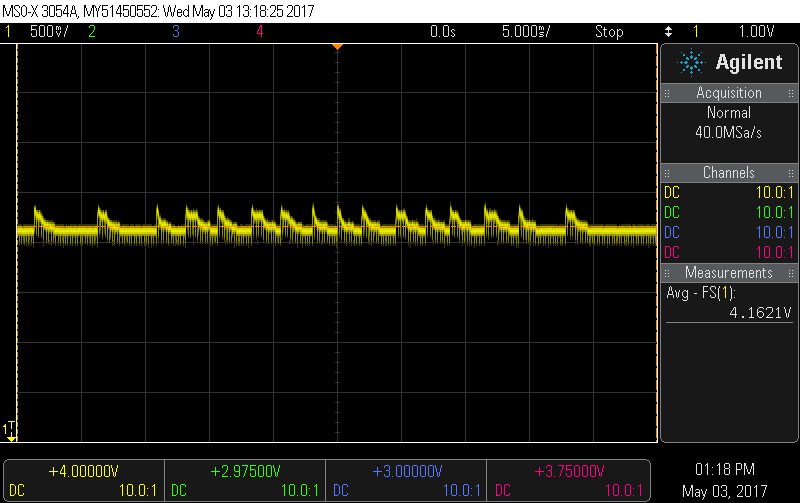Image resolution: width=800 pixels, height=503 pixels.
Task: Click the 01:18 PM clock display
Action: tap(724, 469)
